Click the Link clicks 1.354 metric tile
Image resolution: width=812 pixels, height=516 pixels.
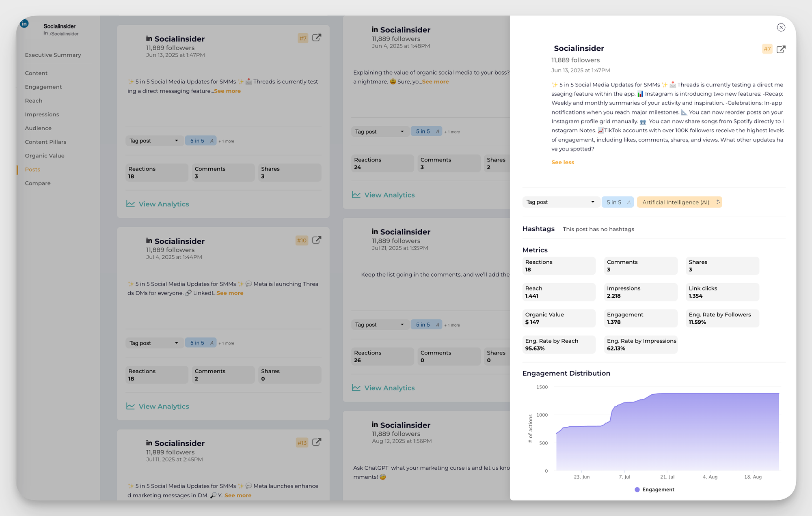(x=722, y=292)
